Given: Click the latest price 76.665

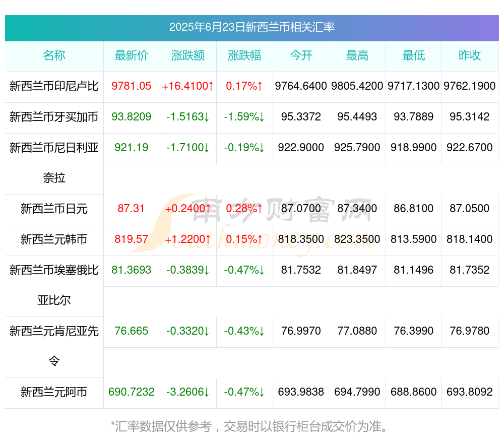Looking at the screenshot, I should click(132, 331).
